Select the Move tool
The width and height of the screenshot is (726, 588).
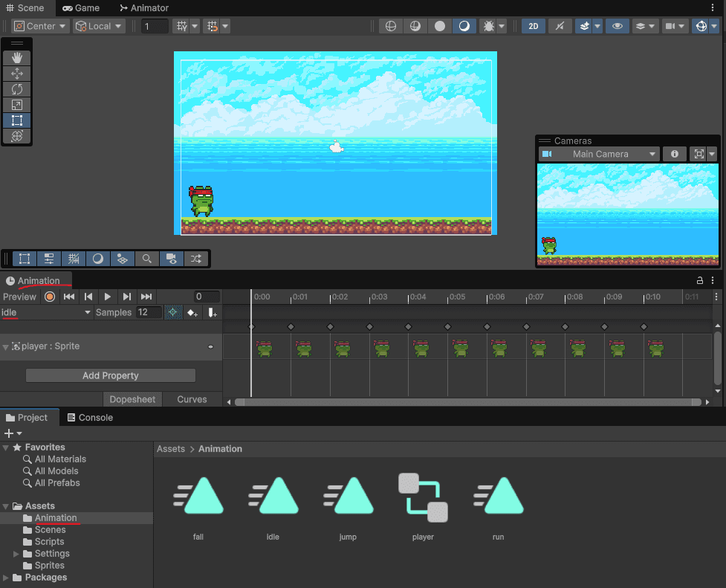pyautogui.click(x=17, y=74)
